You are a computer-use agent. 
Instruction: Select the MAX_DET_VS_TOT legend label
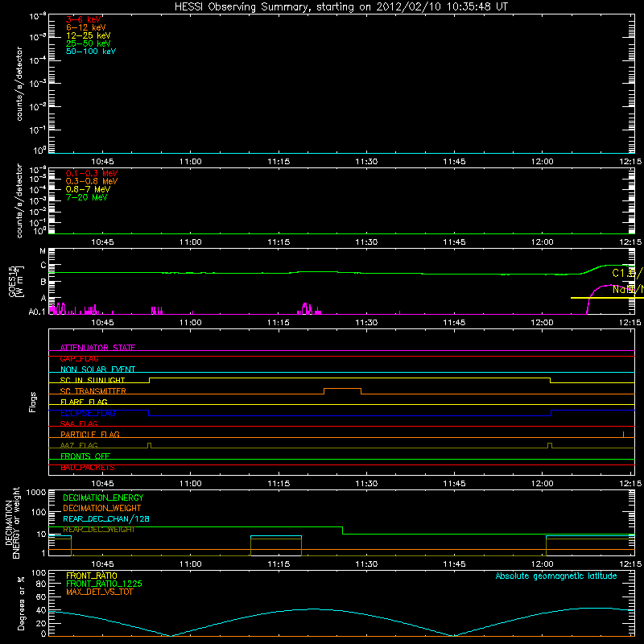tap(99, 592)
